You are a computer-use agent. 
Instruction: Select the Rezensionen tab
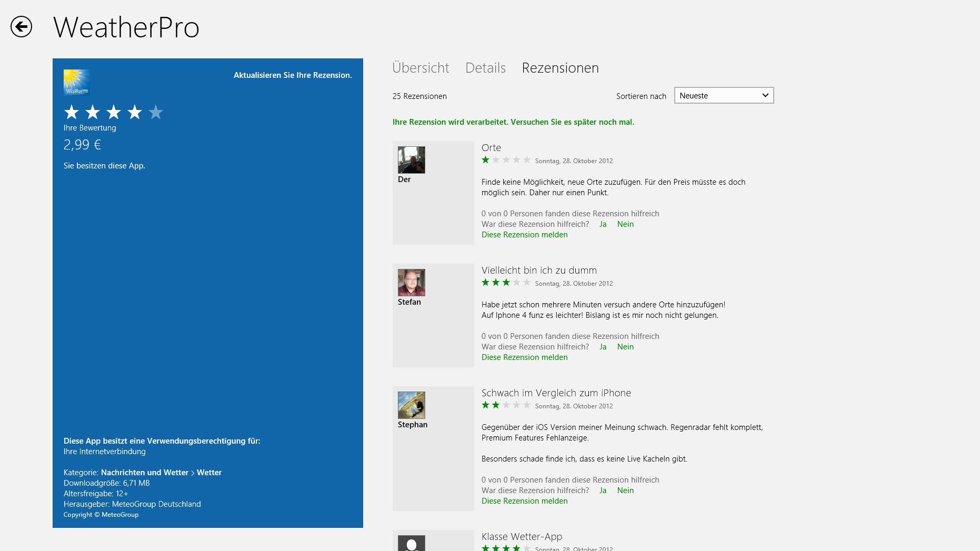click(x=560, y=68)
